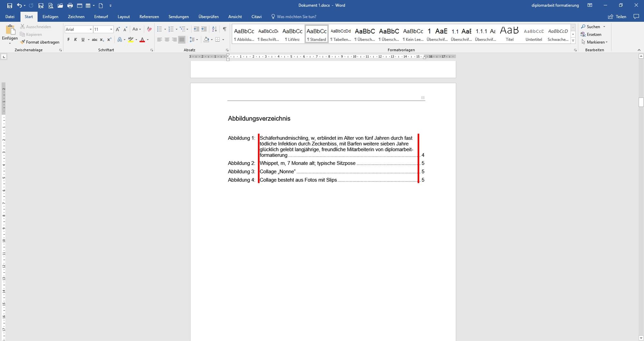This screenshot has height=341, width=644.
Task: Click the Save icon in quick access toolbar
Action: (x=10, y=5)
